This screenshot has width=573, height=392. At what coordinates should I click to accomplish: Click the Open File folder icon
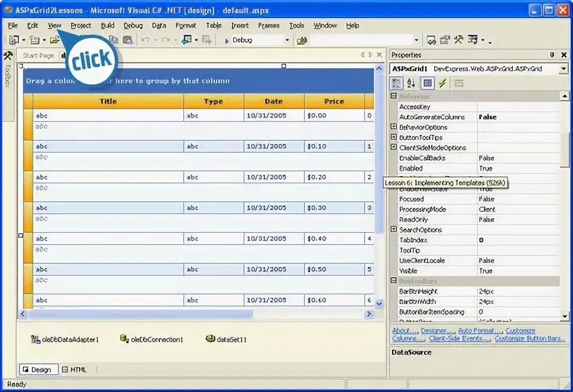(54, 40)
